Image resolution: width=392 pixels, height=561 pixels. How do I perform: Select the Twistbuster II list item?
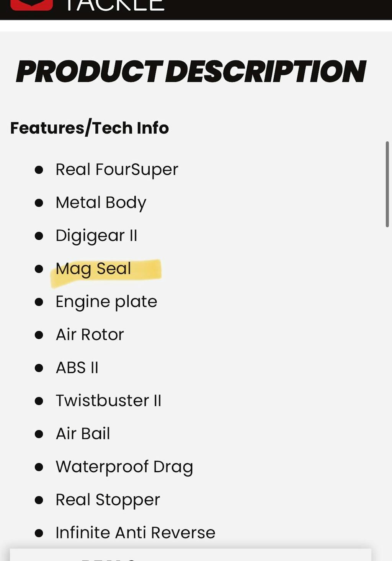108,401
